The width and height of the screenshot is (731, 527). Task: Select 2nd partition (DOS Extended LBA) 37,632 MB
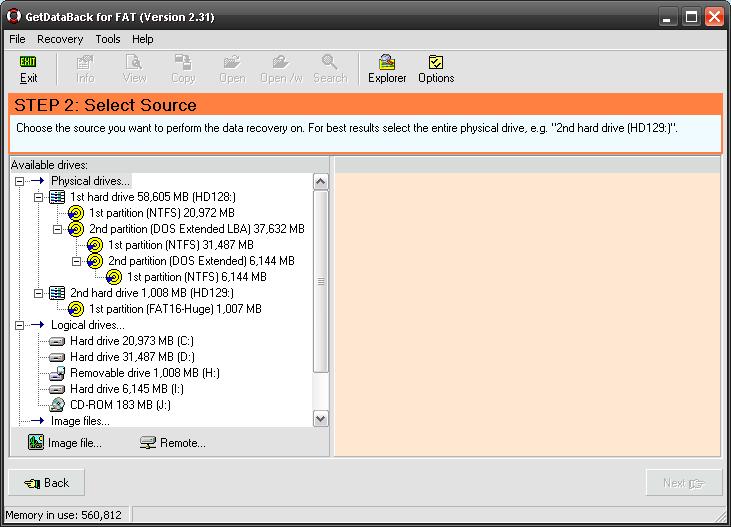197,229
